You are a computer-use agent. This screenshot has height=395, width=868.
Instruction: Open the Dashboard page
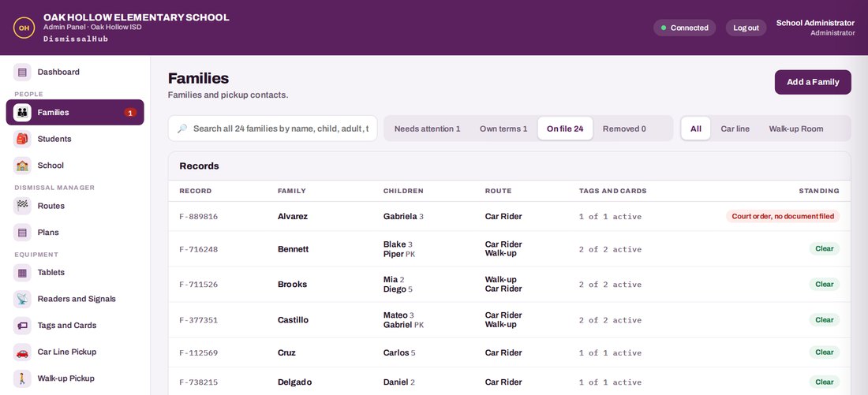pyautogui.click(x=75, y=72)
